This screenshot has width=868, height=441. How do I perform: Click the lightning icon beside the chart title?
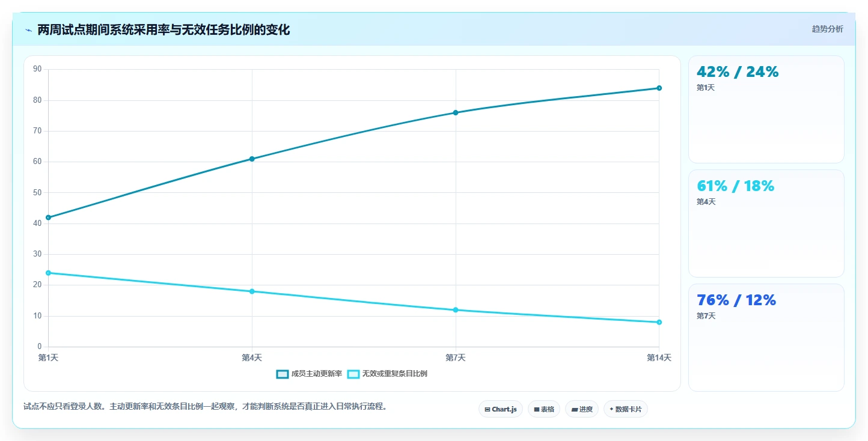(x=28, y=30)
